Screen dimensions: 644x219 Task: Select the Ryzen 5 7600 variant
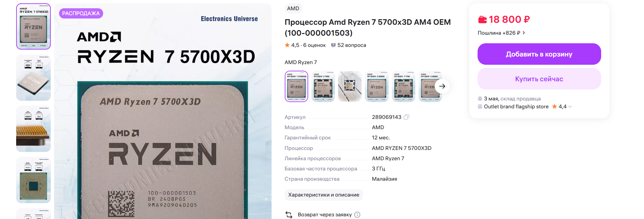pos(323,87)
